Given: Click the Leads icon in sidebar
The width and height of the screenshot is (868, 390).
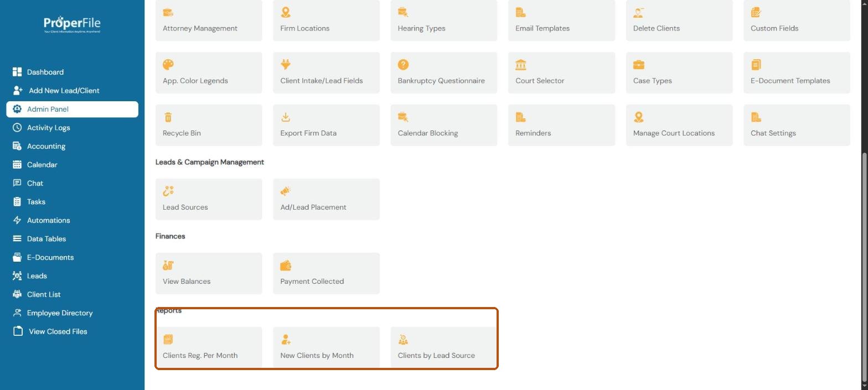Looking at the screenshot, I should 17,275.
